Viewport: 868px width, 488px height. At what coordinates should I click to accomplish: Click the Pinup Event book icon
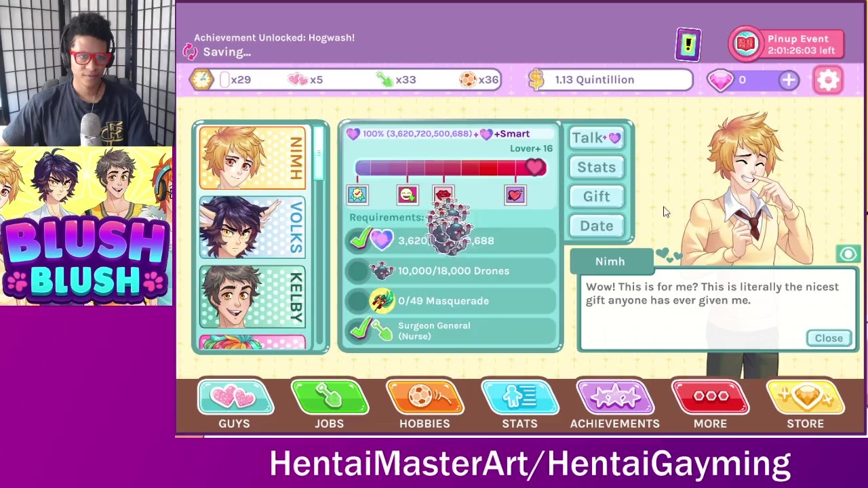point(746,43)
